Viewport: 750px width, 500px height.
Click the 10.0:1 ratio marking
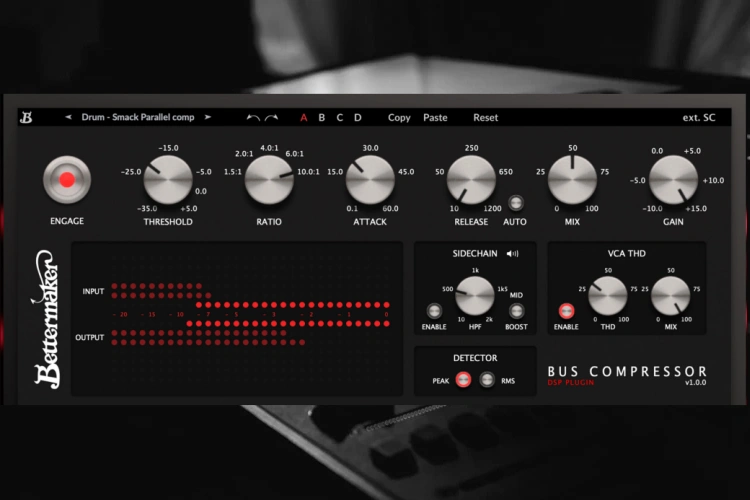point(309,172)
